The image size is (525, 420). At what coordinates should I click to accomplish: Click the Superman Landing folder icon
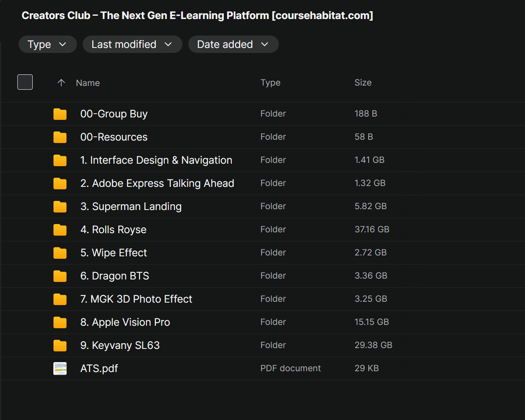pos(60,207)
